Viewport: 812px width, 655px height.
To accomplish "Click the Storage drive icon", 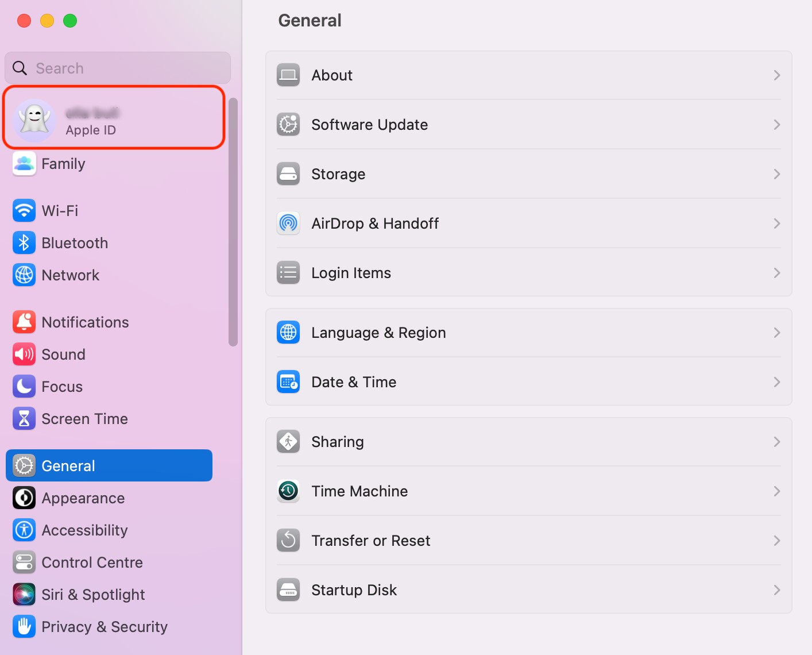I will [x=288, y=174].
